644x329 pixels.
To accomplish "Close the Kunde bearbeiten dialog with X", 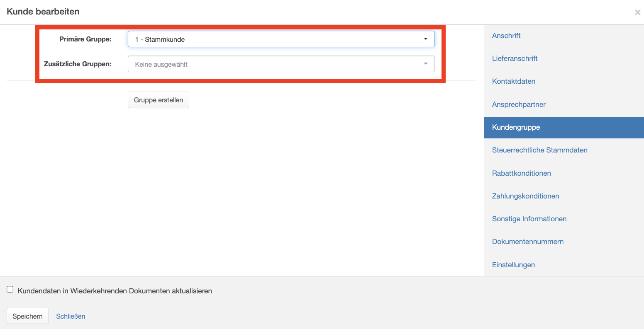I will point(637,12).
